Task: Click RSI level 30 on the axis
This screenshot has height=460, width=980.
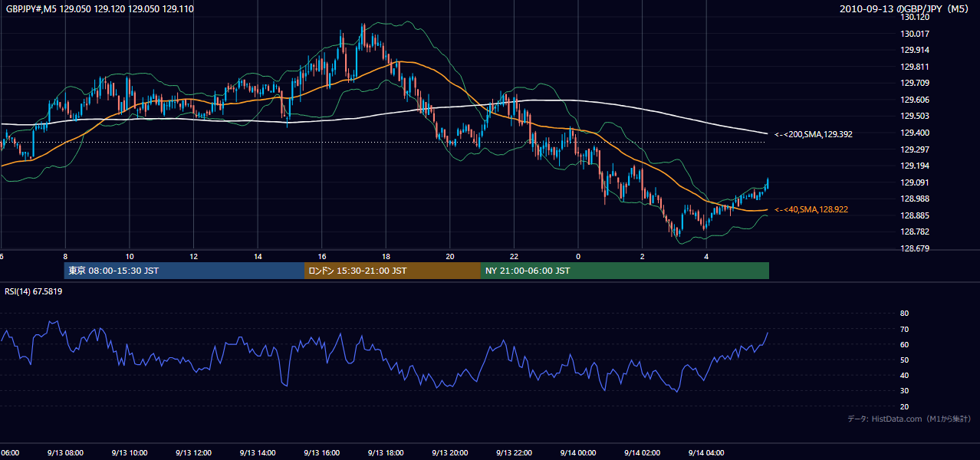Action: click(904, 391)
